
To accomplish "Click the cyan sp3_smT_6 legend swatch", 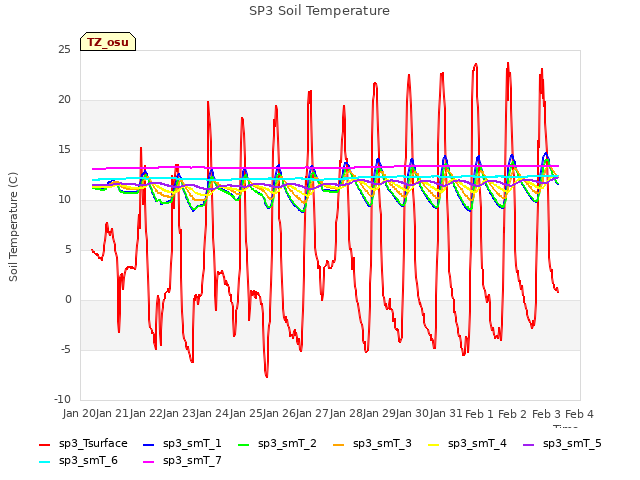I will 44,462.
